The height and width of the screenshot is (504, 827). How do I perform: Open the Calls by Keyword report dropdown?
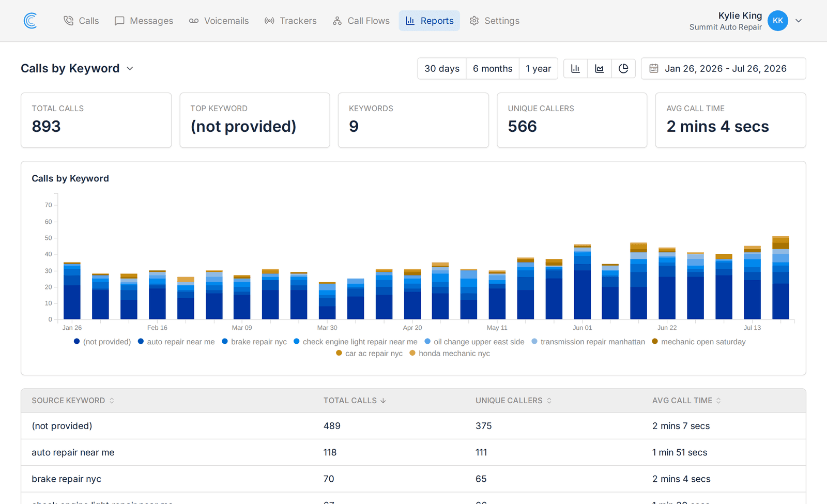[x=78, y=68]
